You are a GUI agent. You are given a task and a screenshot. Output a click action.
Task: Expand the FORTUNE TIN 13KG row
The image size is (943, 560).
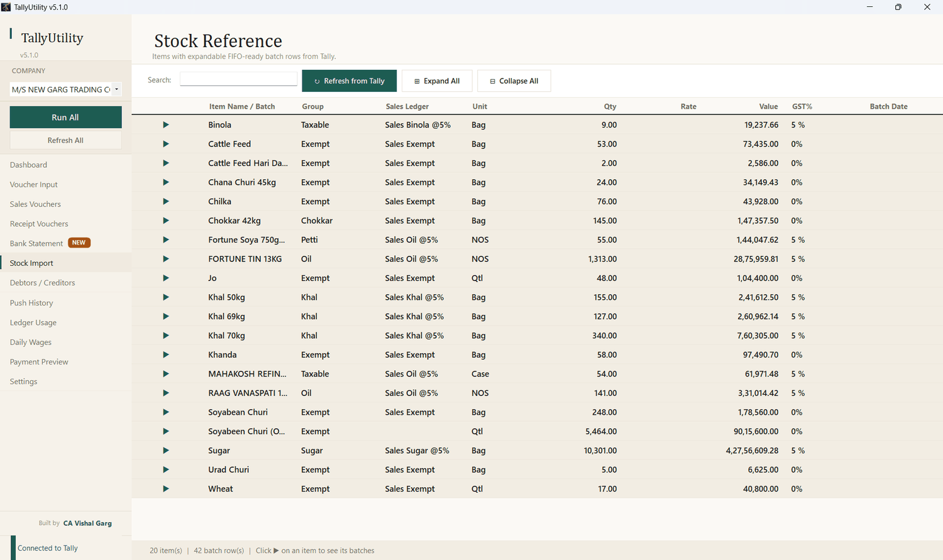[x=166, y=259]
